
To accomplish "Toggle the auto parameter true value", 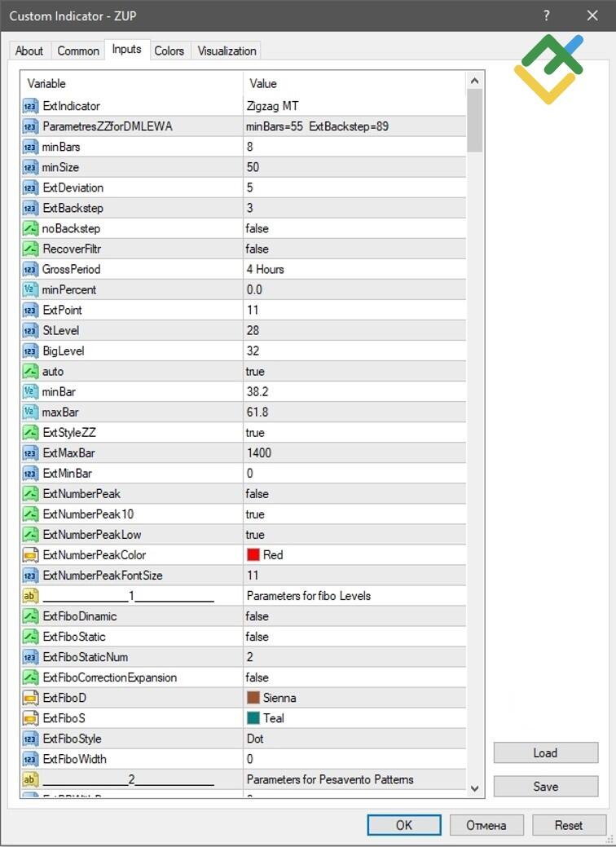I will pyautogui.click(x=255, y=371).
